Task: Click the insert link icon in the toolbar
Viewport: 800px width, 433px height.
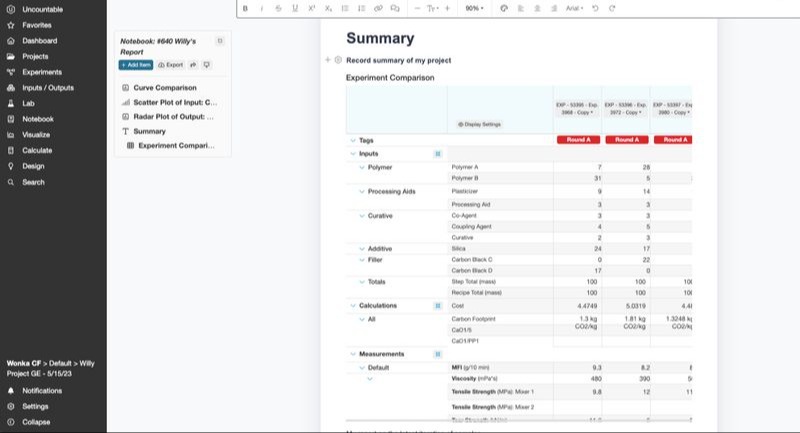Action: click(x=378, y=8)
